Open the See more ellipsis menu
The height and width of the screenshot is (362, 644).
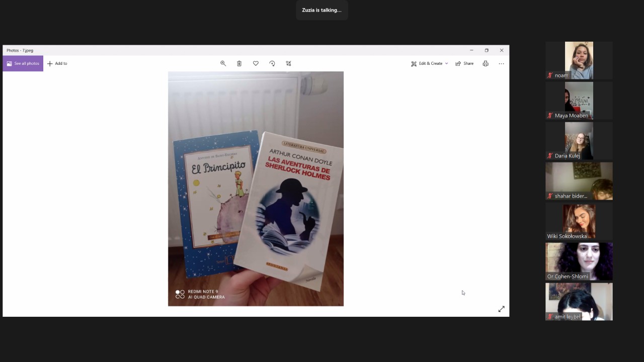pos(501,63)
